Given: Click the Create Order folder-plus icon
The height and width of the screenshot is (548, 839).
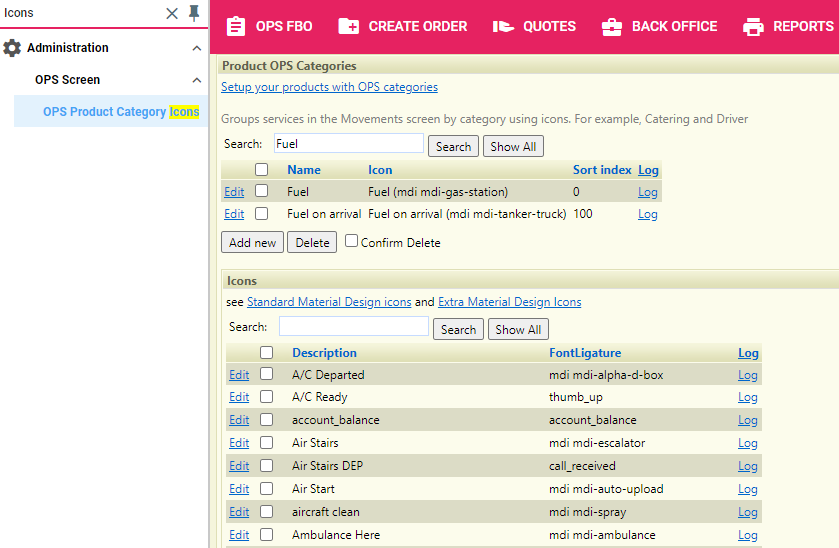Looking at the screenshot, I should (x=349, y=26).
